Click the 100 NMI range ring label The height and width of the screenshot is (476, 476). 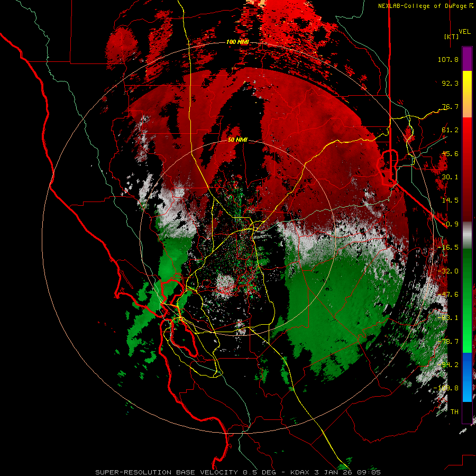(x=237, y=42)
